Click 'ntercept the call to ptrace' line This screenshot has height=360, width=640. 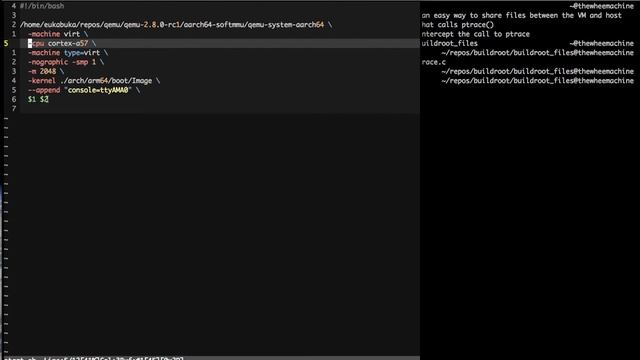click(x=476, y=34)
